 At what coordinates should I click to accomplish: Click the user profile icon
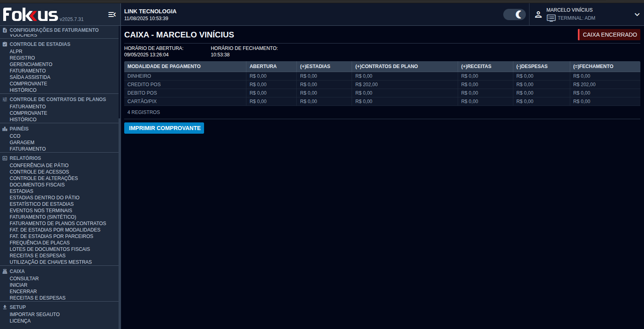tap(538, 14)
